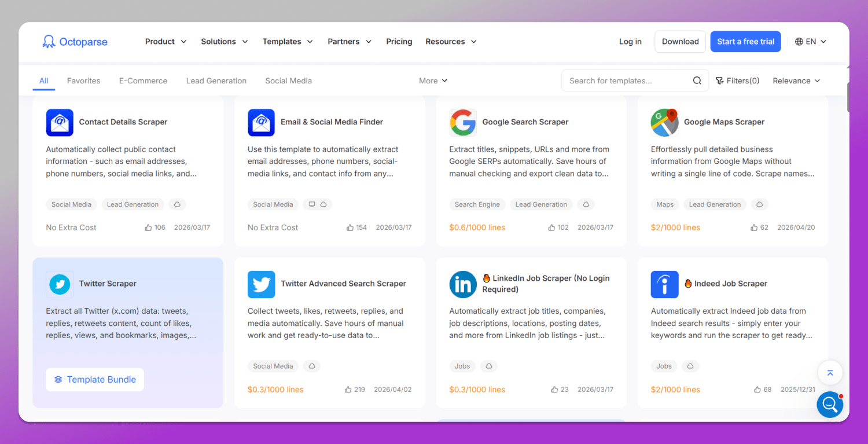Click the Google Maps Scraper pin icon

[664, 122]
